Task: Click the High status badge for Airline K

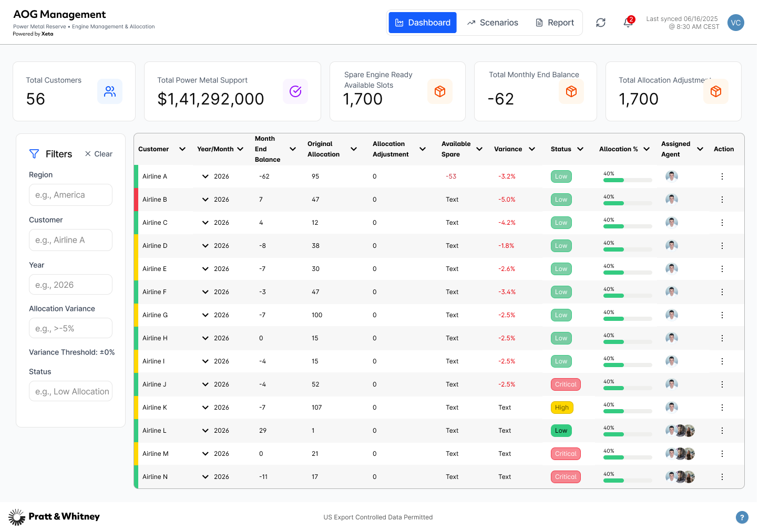Action: [x=562, y=408]
